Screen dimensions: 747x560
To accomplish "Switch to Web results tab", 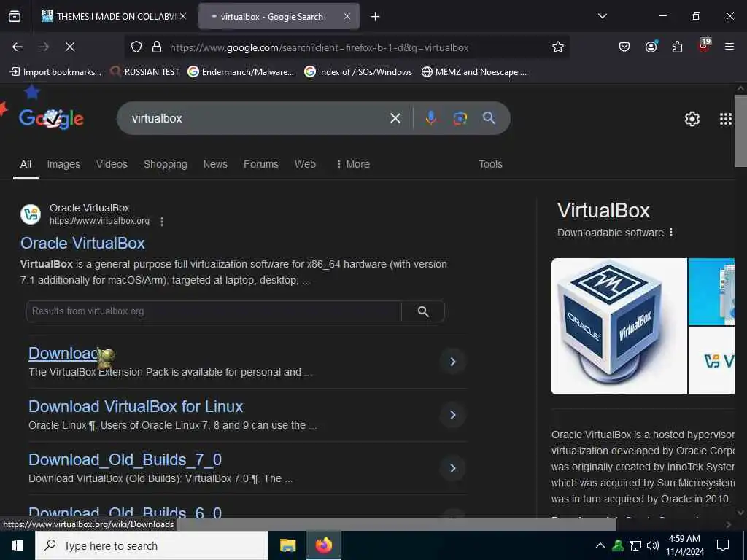I will coord(305,164).
